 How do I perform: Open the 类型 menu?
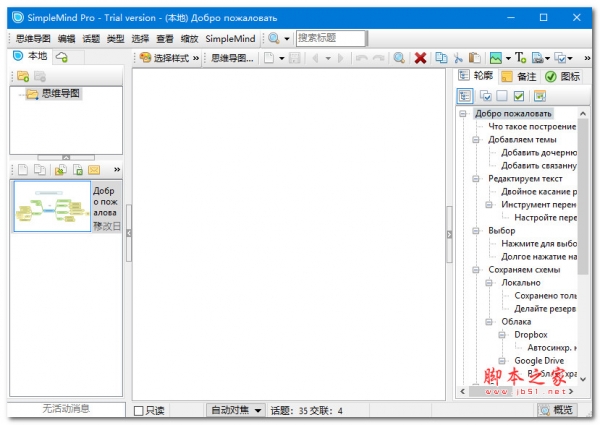click(115, 38)
